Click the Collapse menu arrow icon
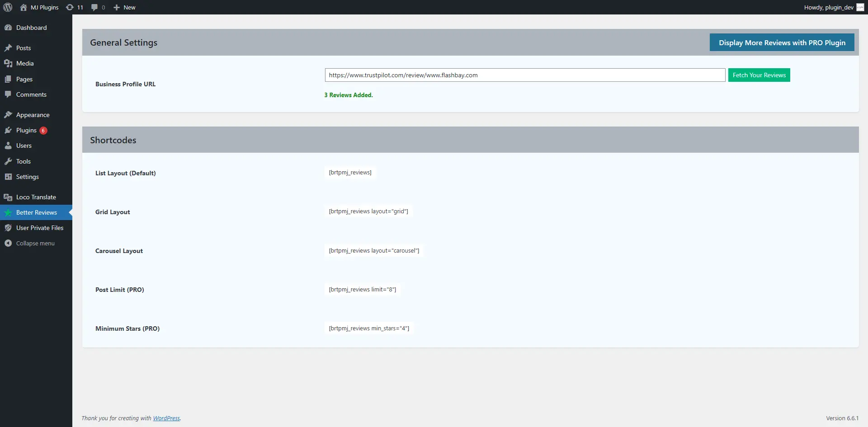 [x=8, y=243]
